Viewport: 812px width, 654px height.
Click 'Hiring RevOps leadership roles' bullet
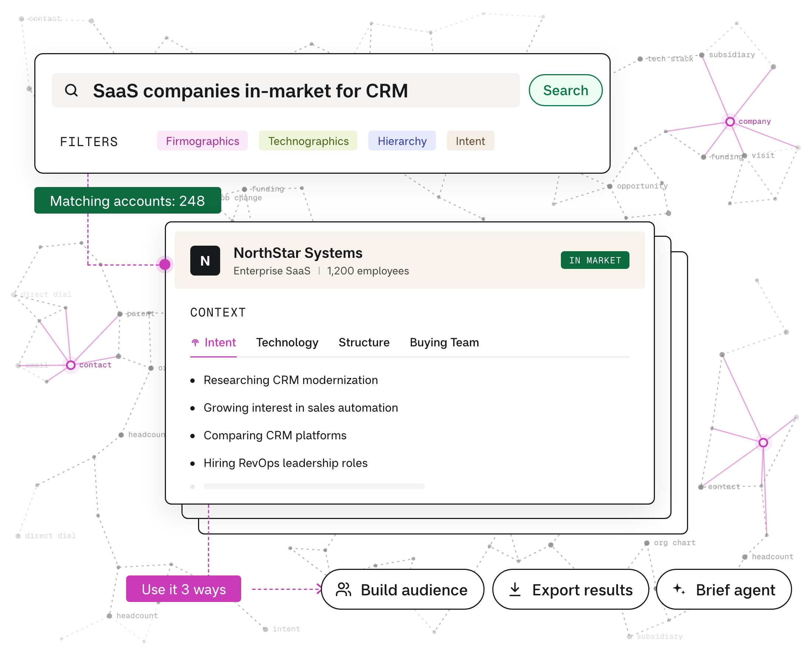pos(285,463)
